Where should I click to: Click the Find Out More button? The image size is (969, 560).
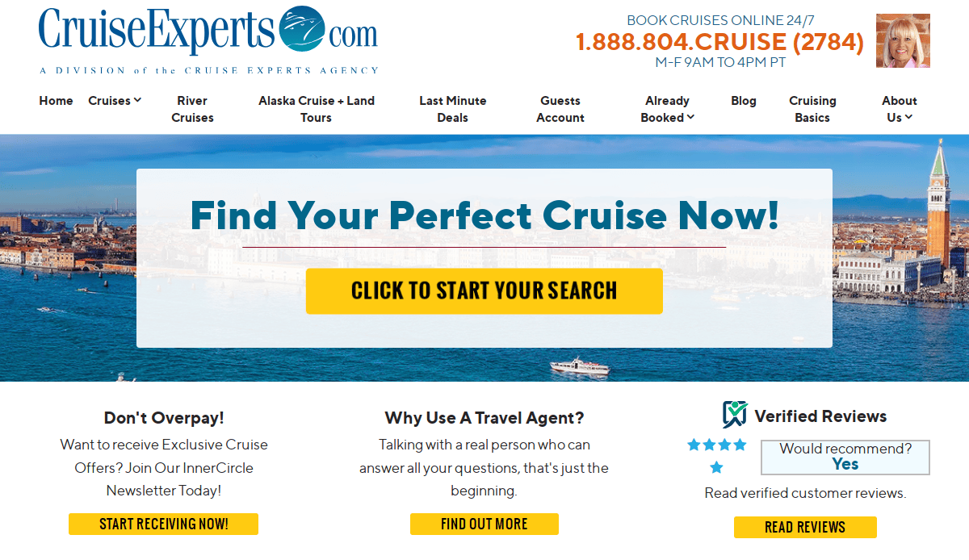point(484,524)
